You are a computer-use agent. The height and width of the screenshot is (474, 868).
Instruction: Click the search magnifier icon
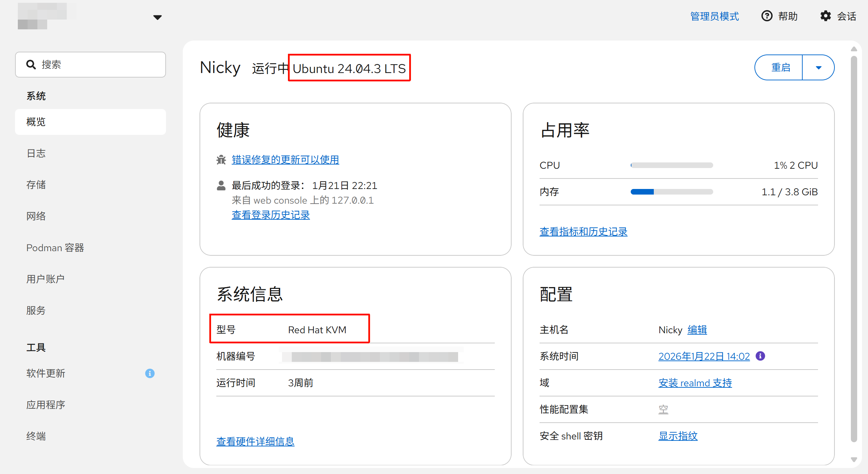tap(31, 65)
